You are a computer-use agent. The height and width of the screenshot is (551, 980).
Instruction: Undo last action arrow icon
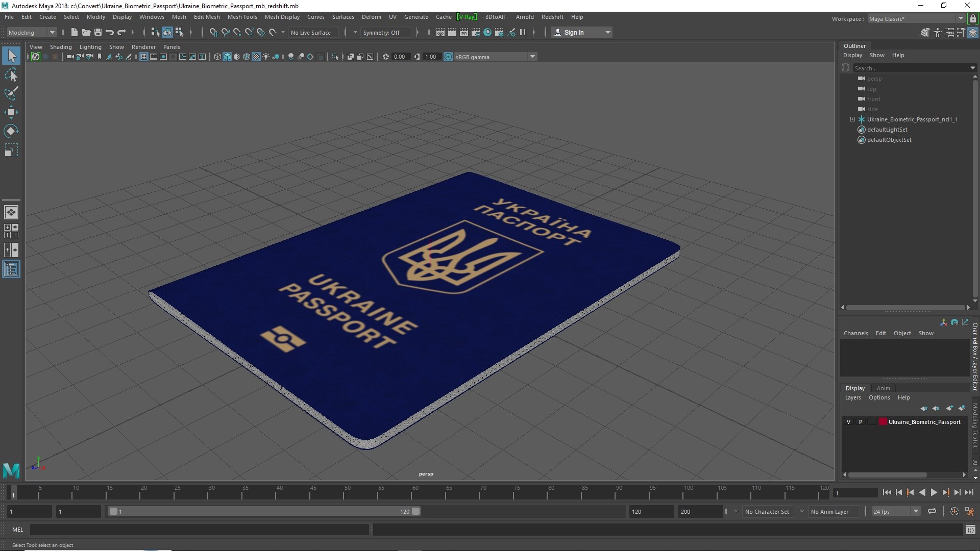[110, 32]
